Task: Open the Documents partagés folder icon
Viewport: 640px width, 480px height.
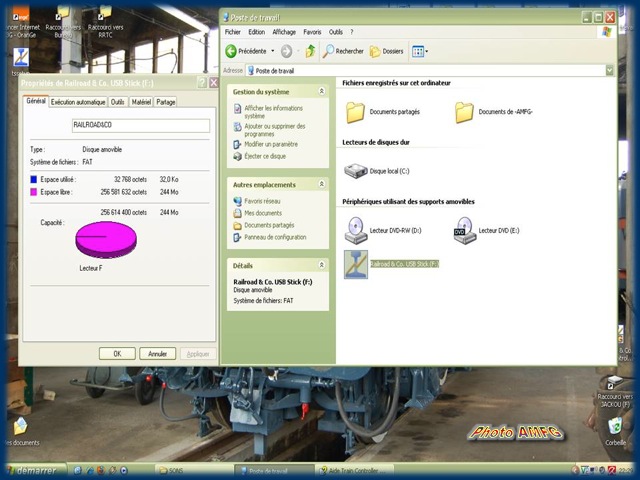Action: coord(356,112)
